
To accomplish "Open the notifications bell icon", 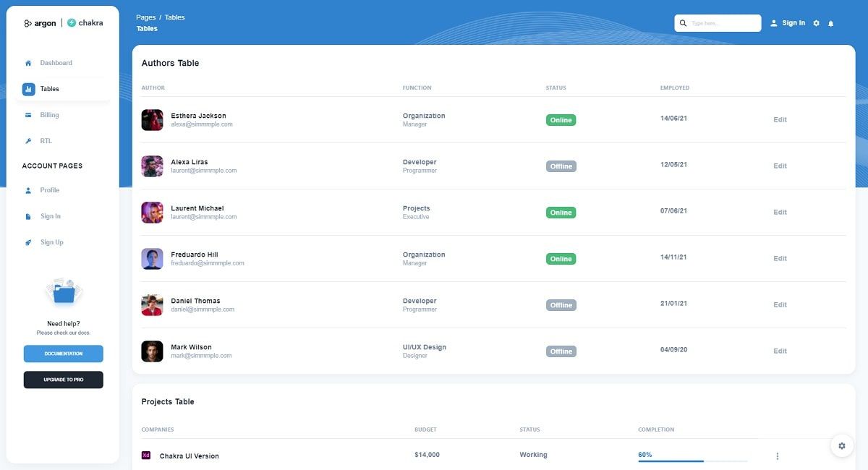I will pyautogui.click(x=830, y=22).
